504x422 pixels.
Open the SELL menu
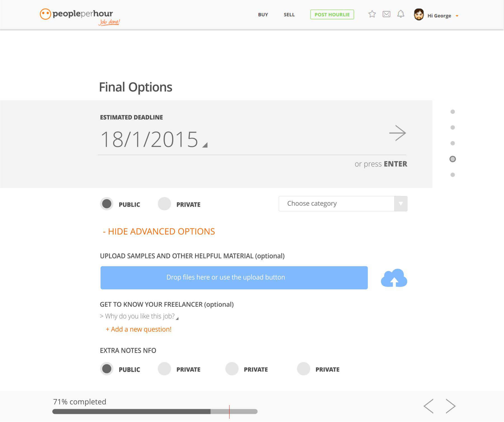click(289, 15)
